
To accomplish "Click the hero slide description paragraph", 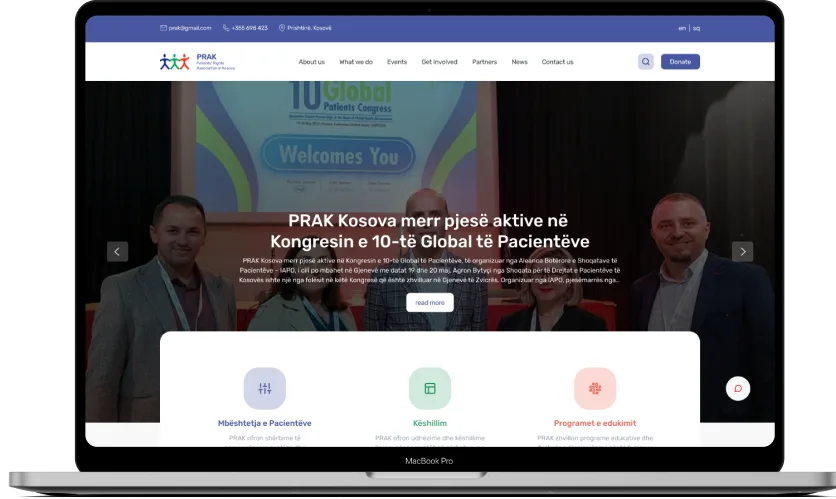I will click(x=430, y=270).
